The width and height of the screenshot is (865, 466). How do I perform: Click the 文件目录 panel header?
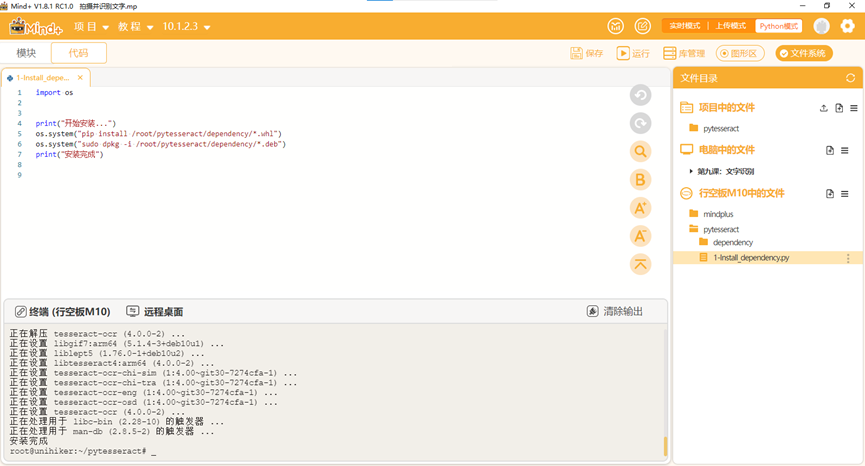click(x=767, y=78)
